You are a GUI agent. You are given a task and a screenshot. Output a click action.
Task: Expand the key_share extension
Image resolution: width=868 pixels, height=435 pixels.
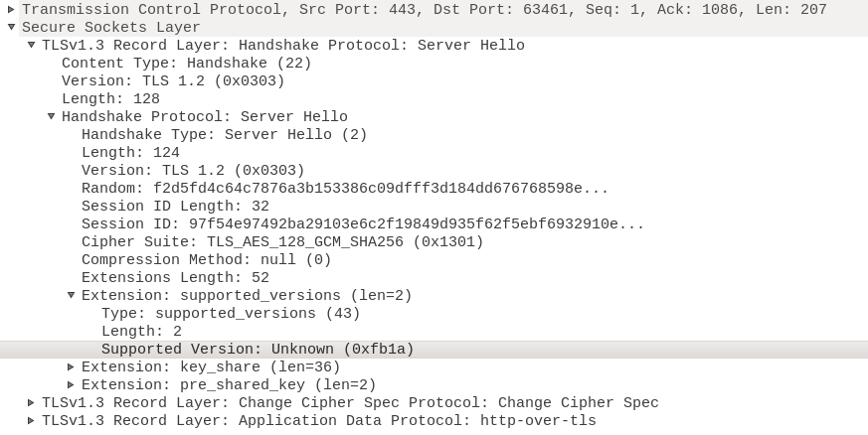pyautogui.click(x=71, y=366)
